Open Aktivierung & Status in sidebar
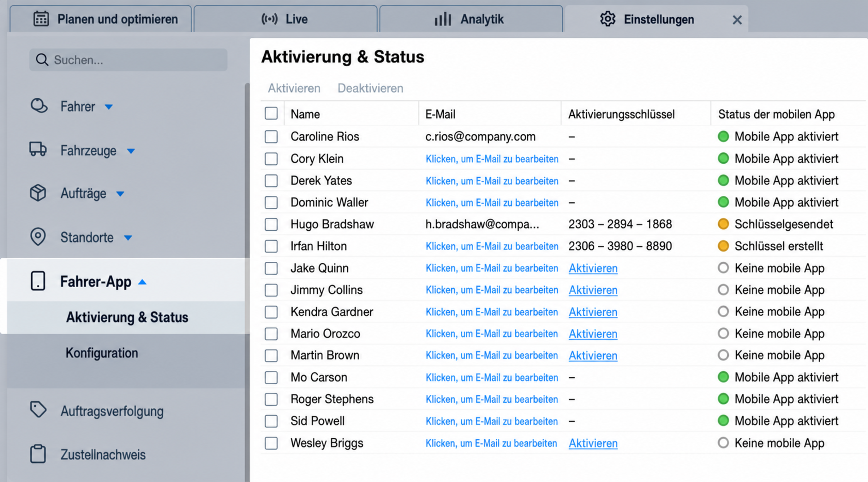The width and height of the screenshot is (868, 482). tap(127, 317)
